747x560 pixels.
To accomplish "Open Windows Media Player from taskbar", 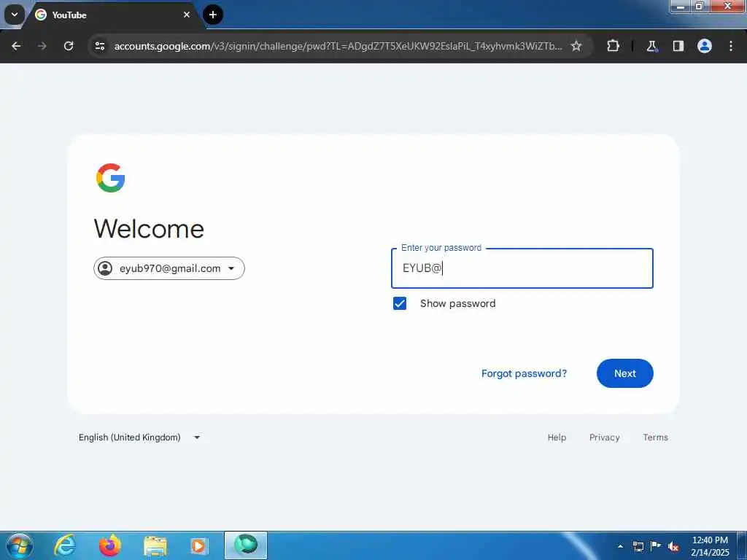I will click(198, 545).
